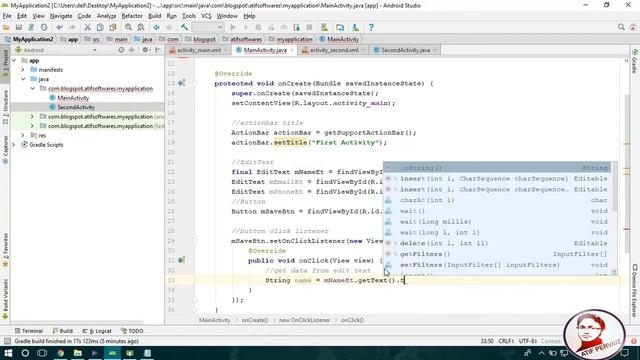Choose getFilters() completion suggestion
The image size is (640, 360).
497,254
